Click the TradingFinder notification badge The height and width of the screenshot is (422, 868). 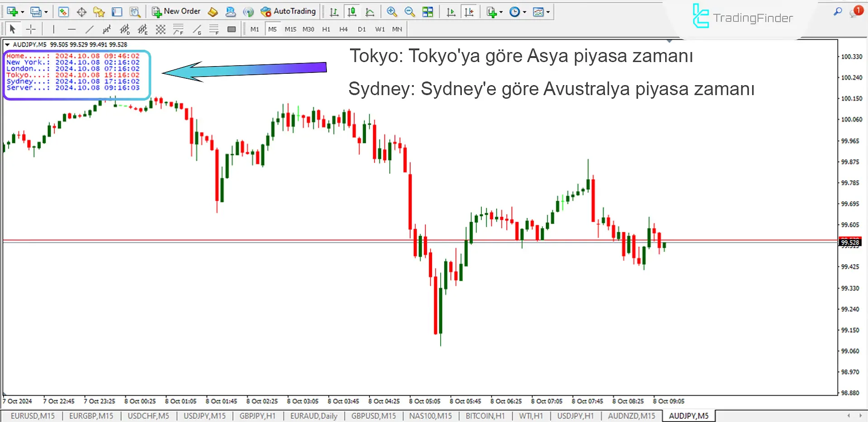point(859,10)
